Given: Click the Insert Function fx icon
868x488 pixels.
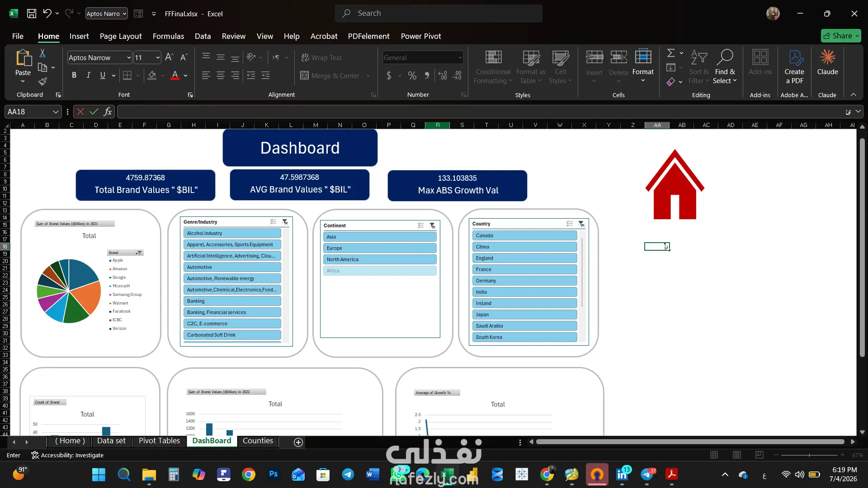Looking at the screenshot, I should tap(108, 112).
